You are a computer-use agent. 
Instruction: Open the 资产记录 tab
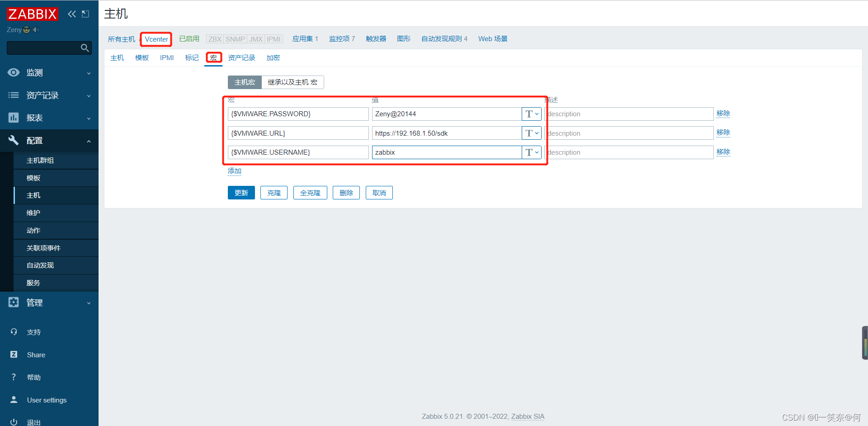click(x=241, y=58)
